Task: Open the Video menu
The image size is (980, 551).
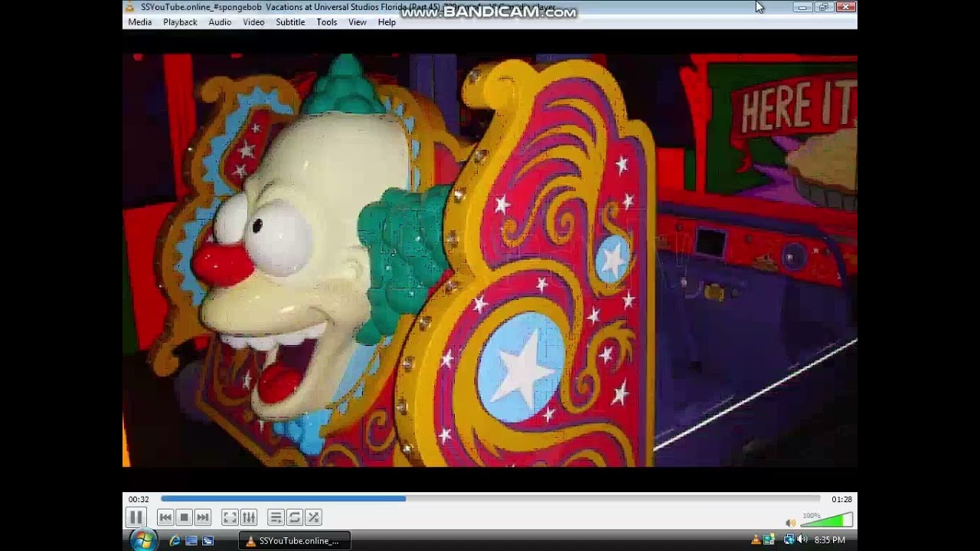Action: [254, 22]
